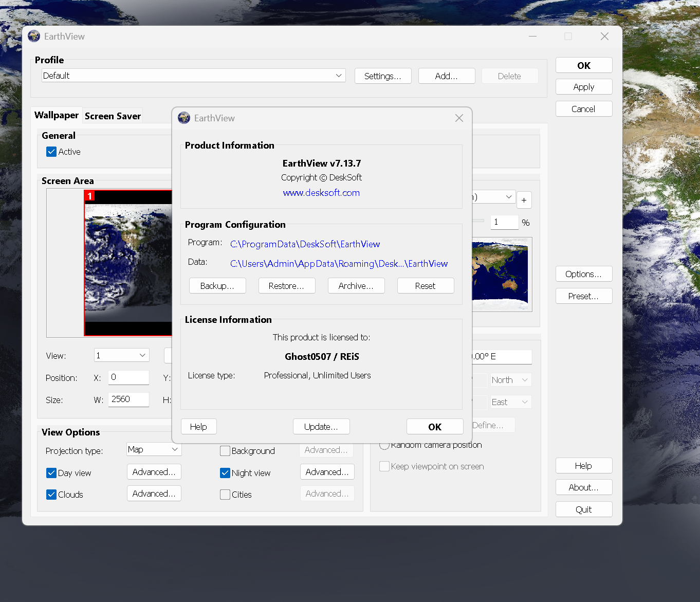Click the Asia-Australia map preview thumbnail
This screenshot has width=700, height=602.
pyautogui.click(x=501, y=274)
